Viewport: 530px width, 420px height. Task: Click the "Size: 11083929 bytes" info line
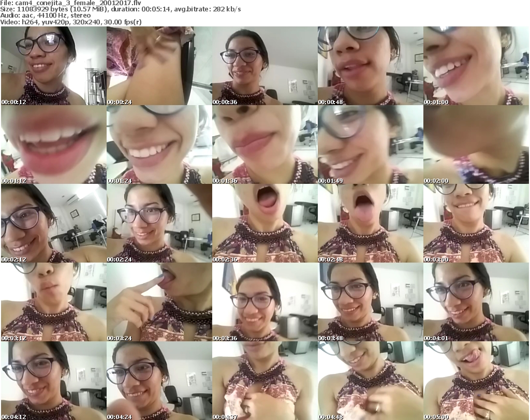pos(120,9)
